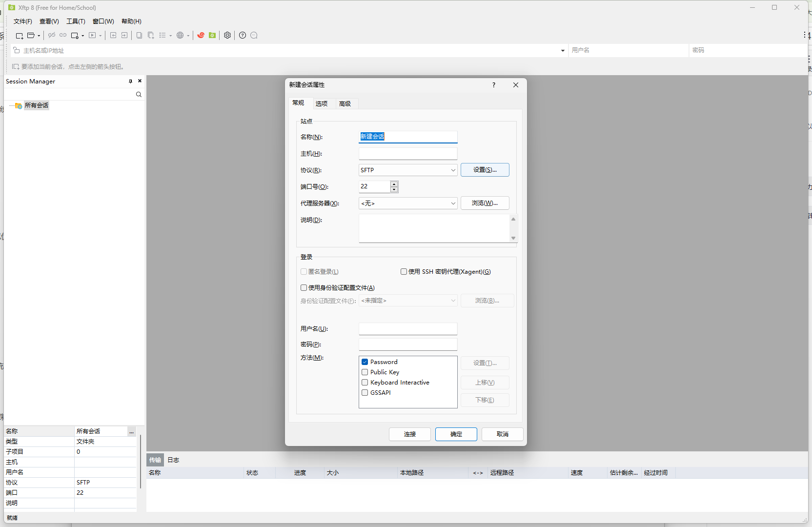
Task: Click the Open Session folder toolbar icon
Action: click(x=31, y=36)
